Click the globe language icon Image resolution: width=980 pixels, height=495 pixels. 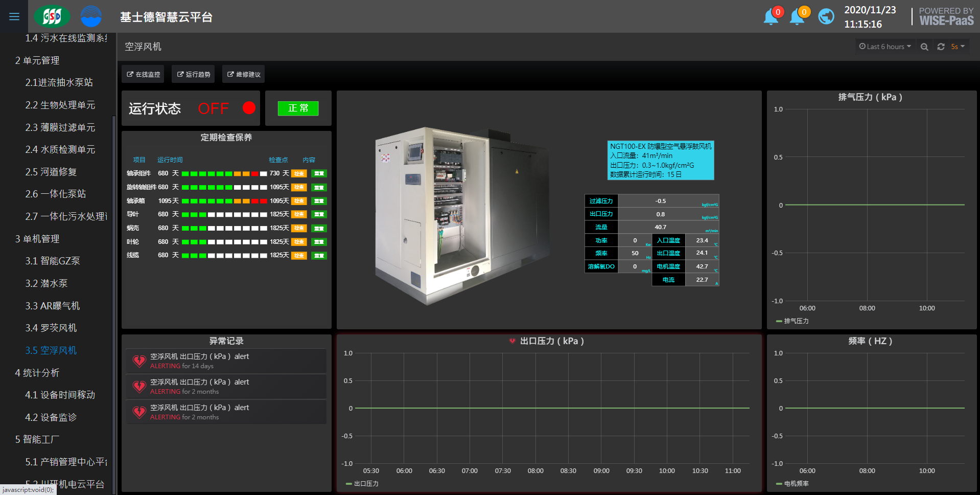coord(826,17)
